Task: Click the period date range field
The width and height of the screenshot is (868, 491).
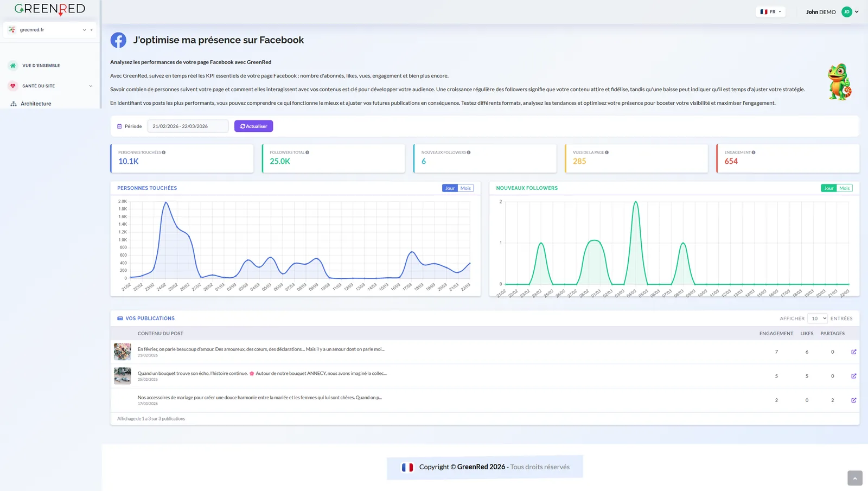Action: [188, 126]
